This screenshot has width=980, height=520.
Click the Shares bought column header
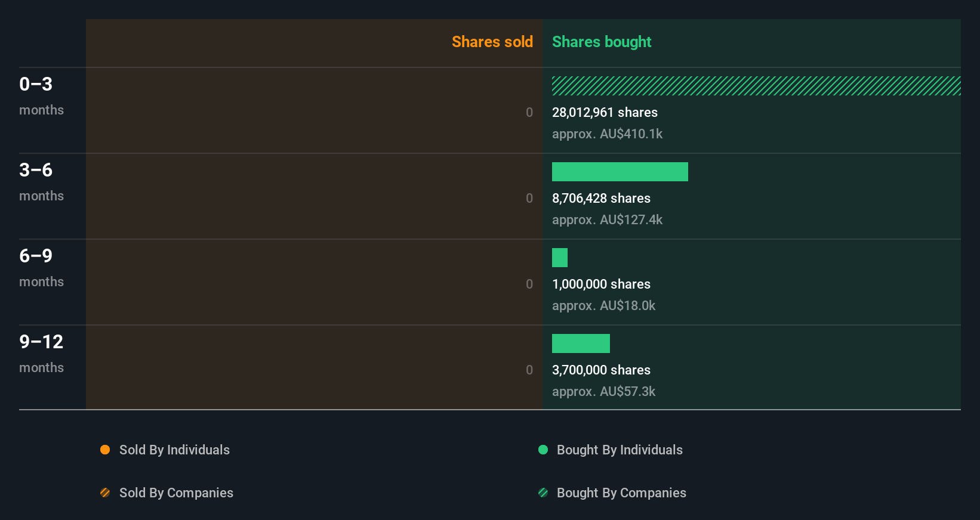602,42
